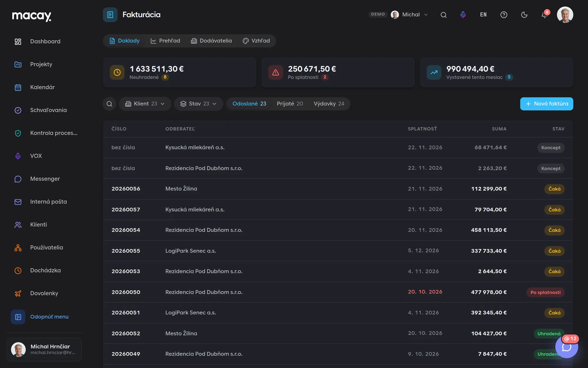Click the invoice list search icon
This screenshot has width=588, height=368.
click(x=109, y=104)
